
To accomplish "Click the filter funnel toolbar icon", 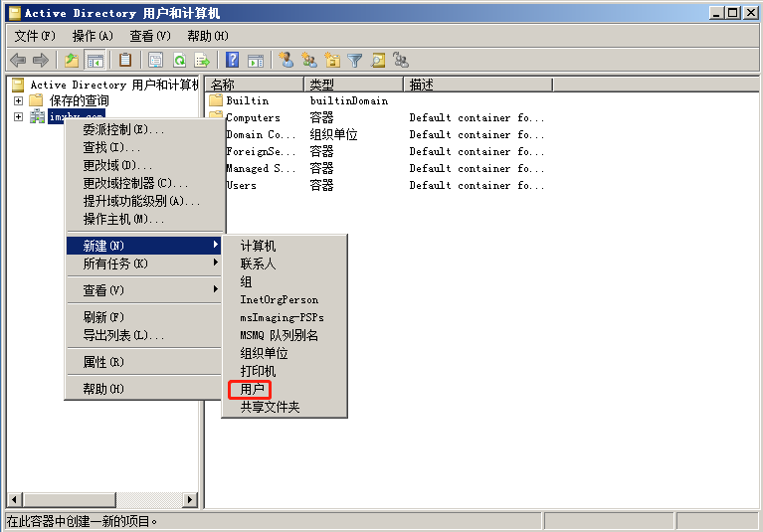I will pos(355,61).
